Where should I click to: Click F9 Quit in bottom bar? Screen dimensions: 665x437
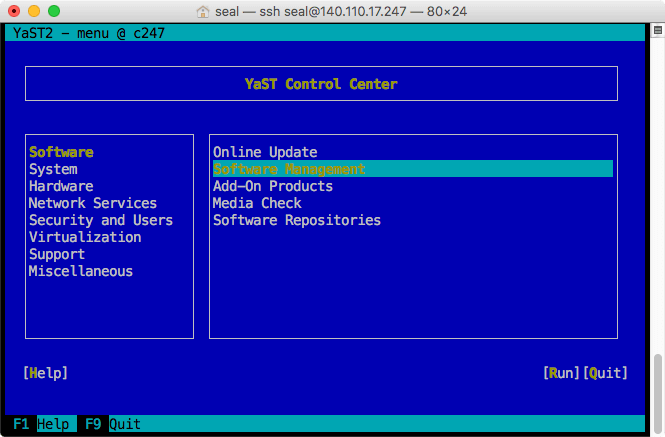point(111,424)
